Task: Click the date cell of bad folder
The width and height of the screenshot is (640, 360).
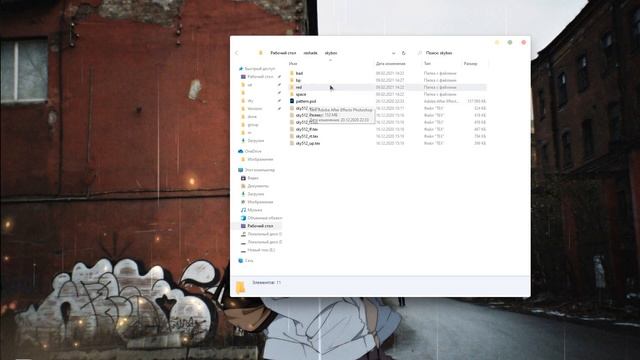Action: [x=390, y=73]
